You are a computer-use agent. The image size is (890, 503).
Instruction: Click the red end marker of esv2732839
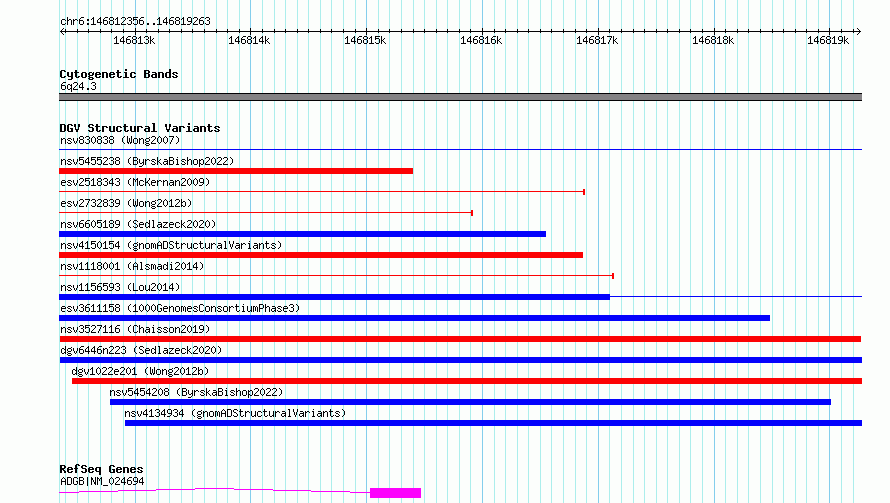[472, 213]
